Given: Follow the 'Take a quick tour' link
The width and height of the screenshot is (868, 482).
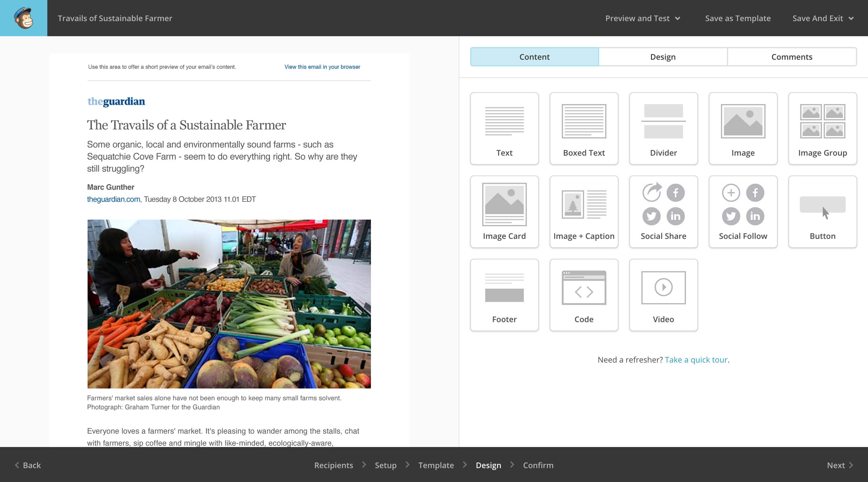Looking at the screenshot, I should (x=696, y=360).
